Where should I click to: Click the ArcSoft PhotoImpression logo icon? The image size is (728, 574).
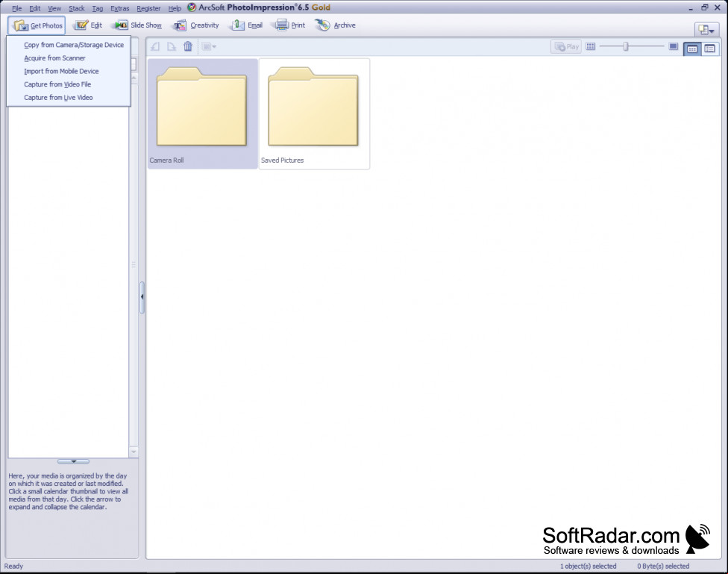point(191,7)
